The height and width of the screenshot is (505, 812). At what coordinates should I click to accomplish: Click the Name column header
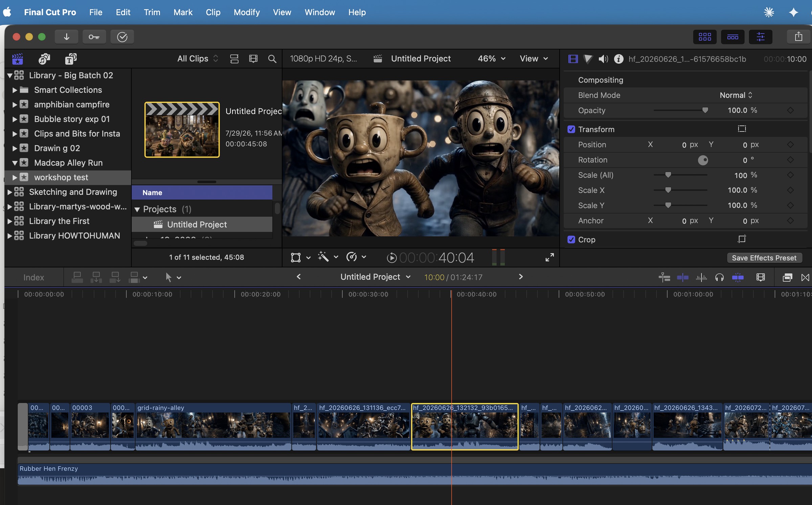[202, 193]
